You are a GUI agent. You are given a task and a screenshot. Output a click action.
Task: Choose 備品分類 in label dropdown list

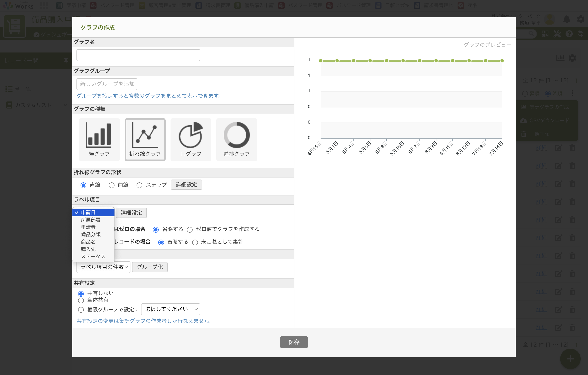click(93, 234)
